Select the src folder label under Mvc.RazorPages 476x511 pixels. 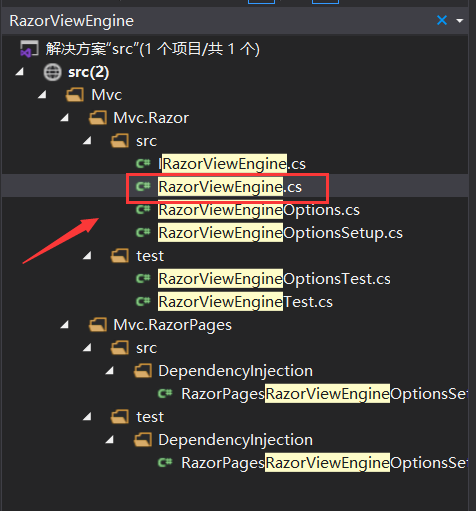point(146,348)
